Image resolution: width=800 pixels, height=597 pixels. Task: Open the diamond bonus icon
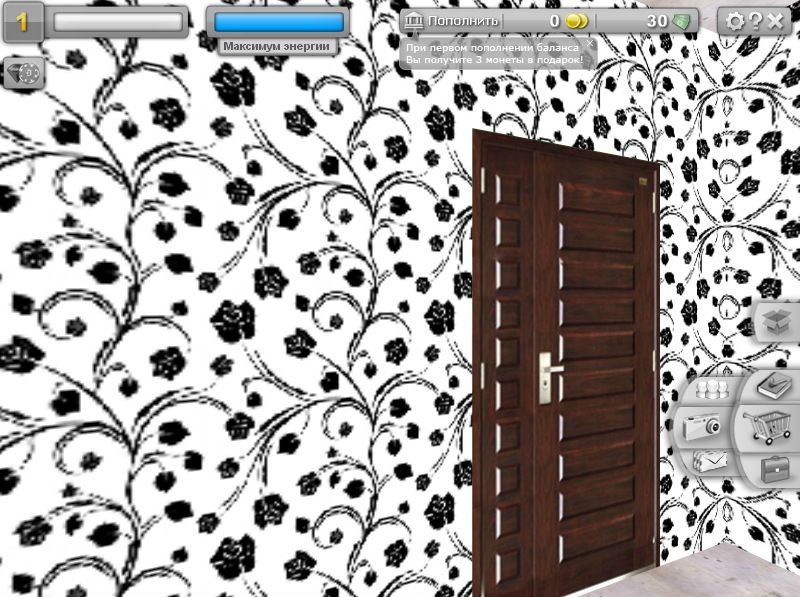tap(24, 74)
